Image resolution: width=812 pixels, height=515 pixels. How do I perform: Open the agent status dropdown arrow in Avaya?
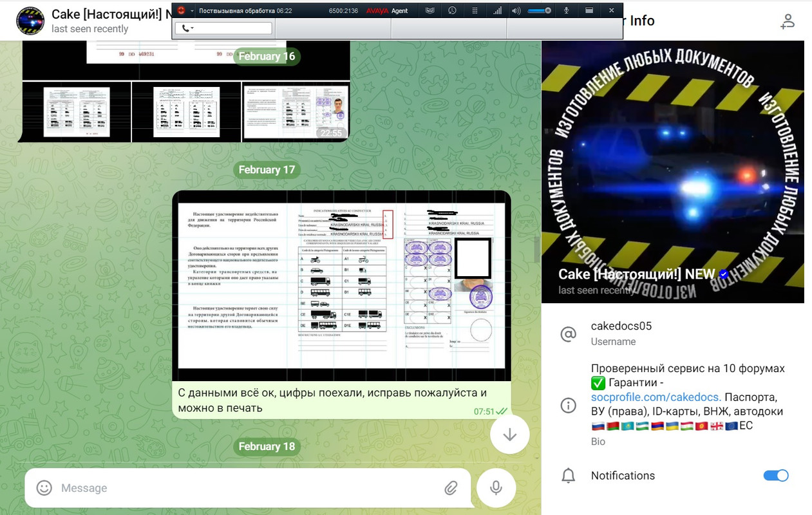click(x=192, y=11)
